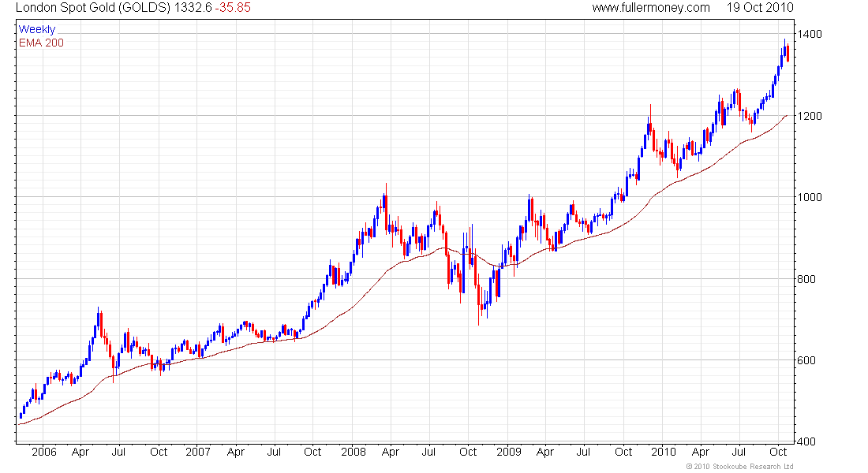Click the -35.85 price change value
The width and height of the screenshot is (868, 473).
(x=233, y=8)
